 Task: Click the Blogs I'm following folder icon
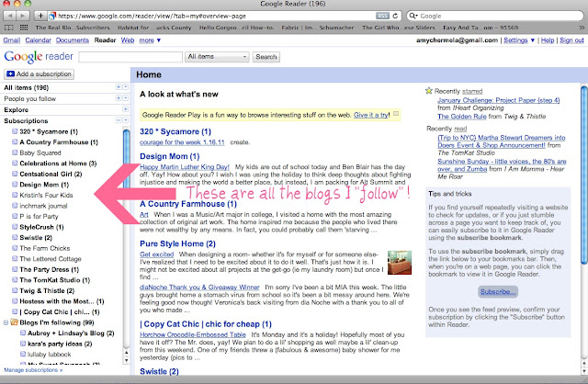pos(15,322)
